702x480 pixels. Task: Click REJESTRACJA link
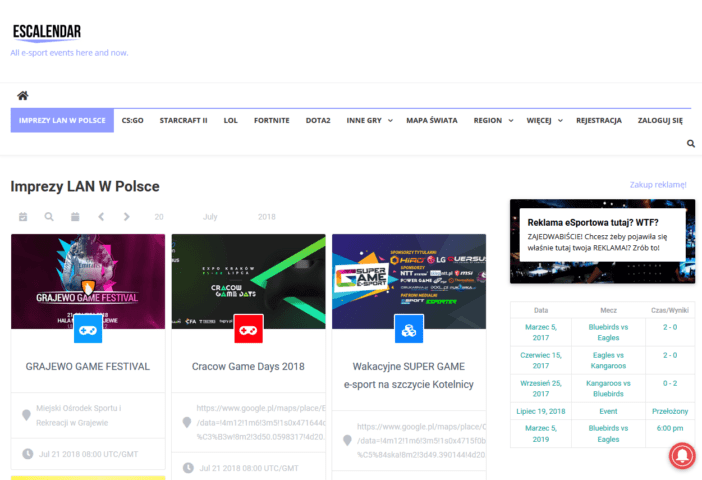[599, 120]
